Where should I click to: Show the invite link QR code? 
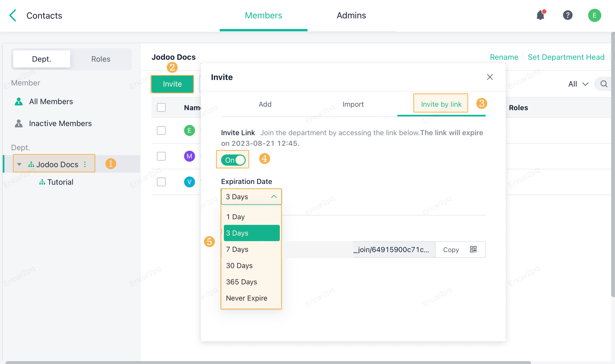tap(473, 249)
